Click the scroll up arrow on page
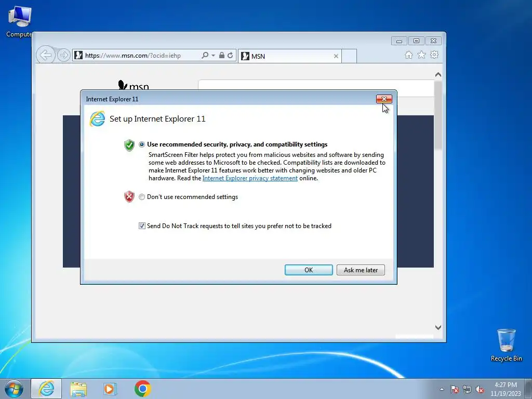Image resolution: width=532 pixels, height=399 pixels. tap(438, 75)
